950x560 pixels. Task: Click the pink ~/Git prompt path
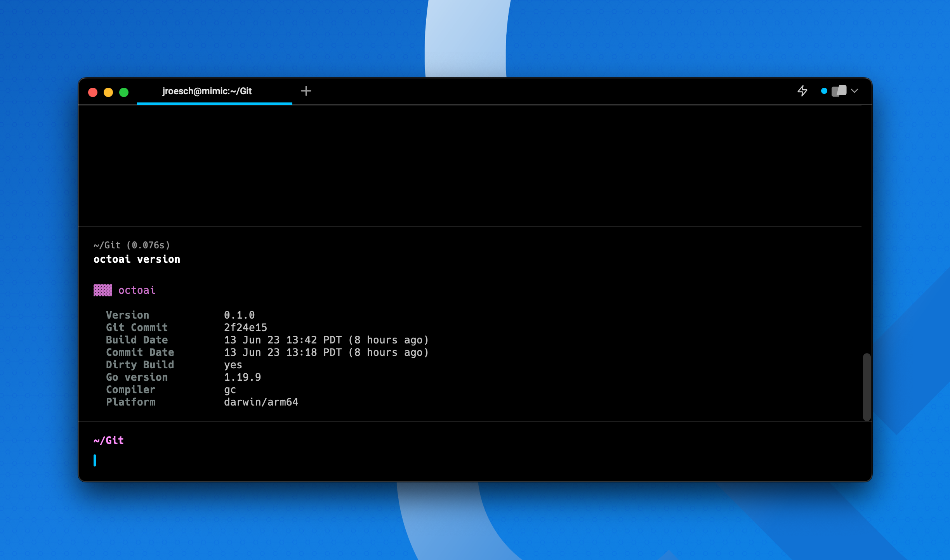(x=109, y=440)
